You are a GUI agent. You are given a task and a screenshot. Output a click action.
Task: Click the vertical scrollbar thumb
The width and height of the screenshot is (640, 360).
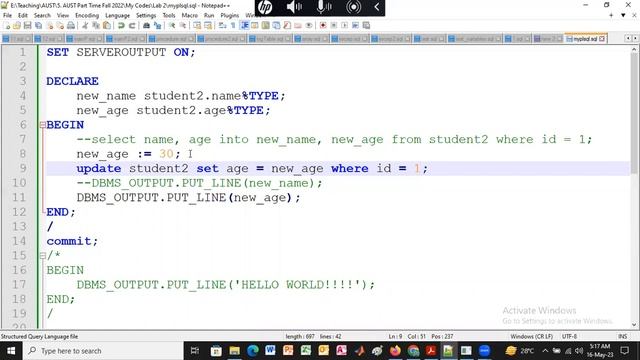[634, 112]
